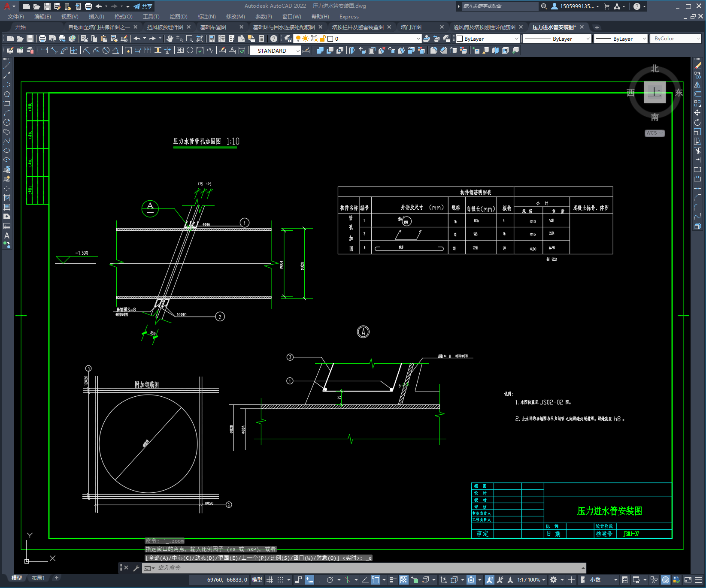This screenshot has width=706, height=588.
Task: Select the Angular dimension tool
Action: tap(115, 50)
